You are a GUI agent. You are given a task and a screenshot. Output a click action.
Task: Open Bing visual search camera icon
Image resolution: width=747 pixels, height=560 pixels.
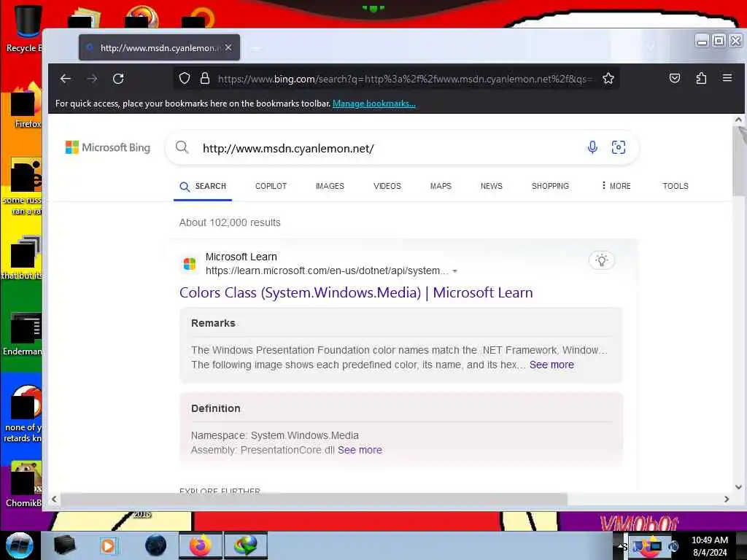pyautogui.click(x=619, y=147)
